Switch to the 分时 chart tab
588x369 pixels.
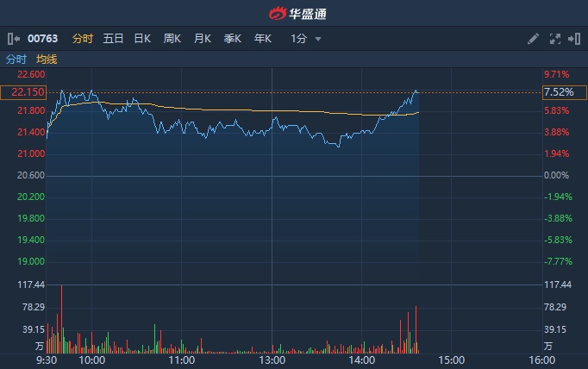[x=83, y=39]
